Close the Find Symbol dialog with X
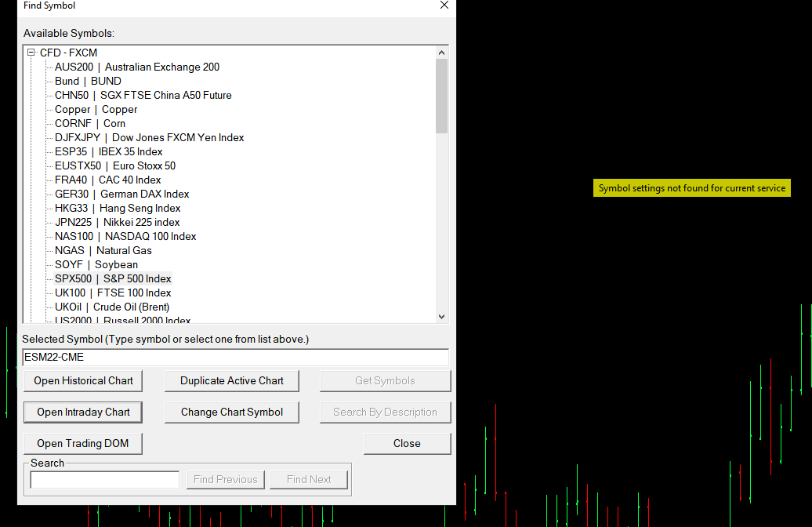Image resolution: width=812 pixels, height=527 pixels. pos(444,5)
